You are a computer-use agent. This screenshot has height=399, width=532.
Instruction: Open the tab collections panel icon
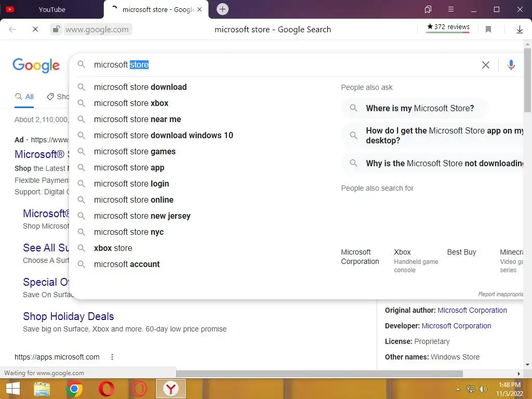pos(428,9)
